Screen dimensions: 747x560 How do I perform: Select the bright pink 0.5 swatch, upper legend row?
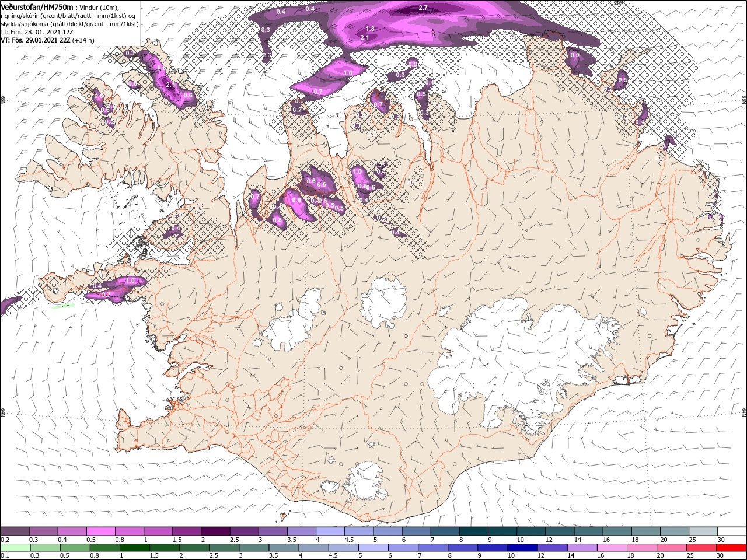pyautogui.click(x=100, y=531)
